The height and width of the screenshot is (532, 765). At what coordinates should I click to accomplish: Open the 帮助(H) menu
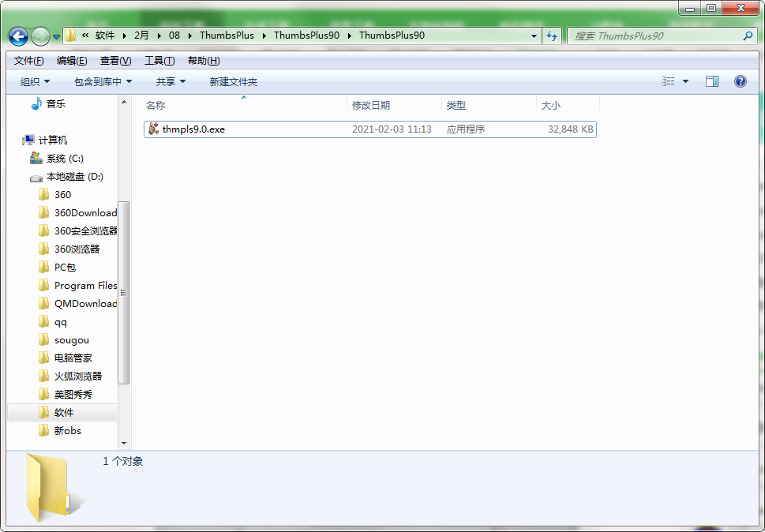(204, 61)
